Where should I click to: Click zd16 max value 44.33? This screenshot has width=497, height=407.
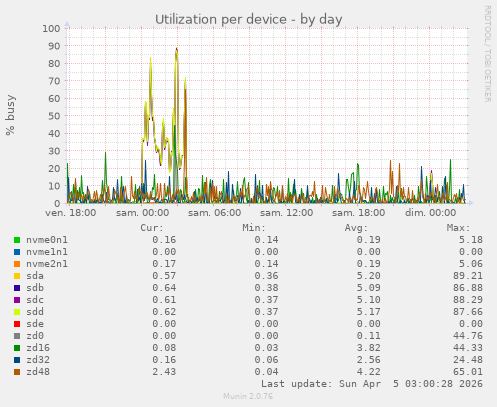pos(468,348)
